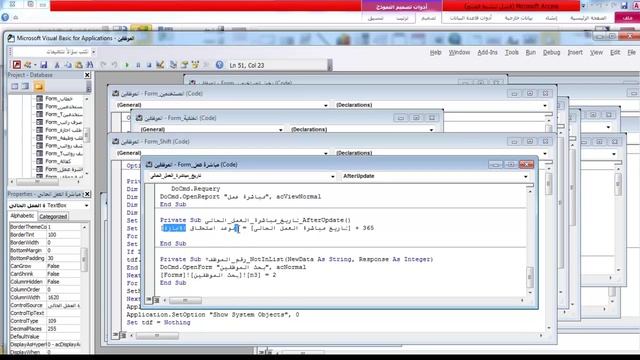Expand the object dropdown in front code window
The height and width of the screenshot is (360, 640).
pos(332,176)
